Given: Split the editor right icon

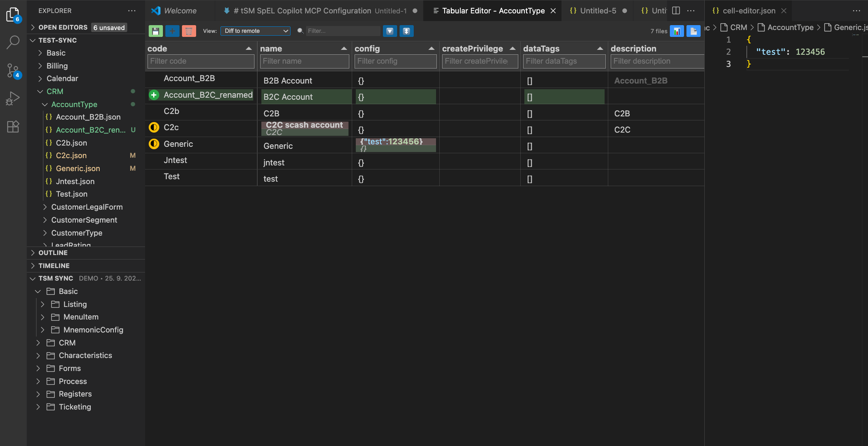Looking at the screenshot, I should point(676,11).
